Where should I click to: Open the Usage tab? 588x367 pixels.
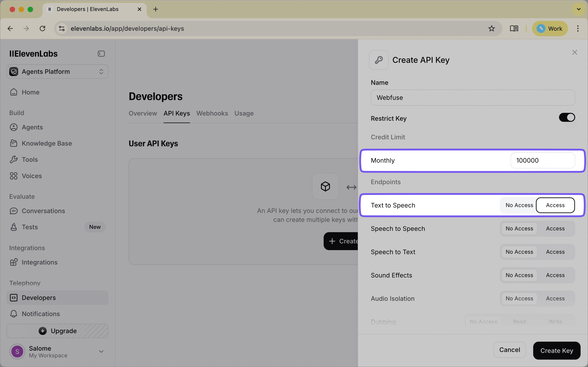244,113
